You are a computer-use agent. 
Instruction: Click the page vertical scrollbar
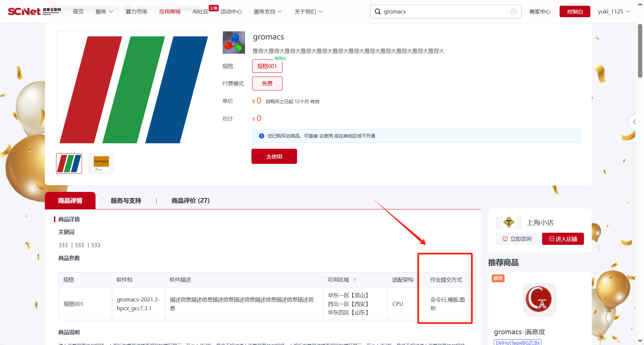point(640,51)
